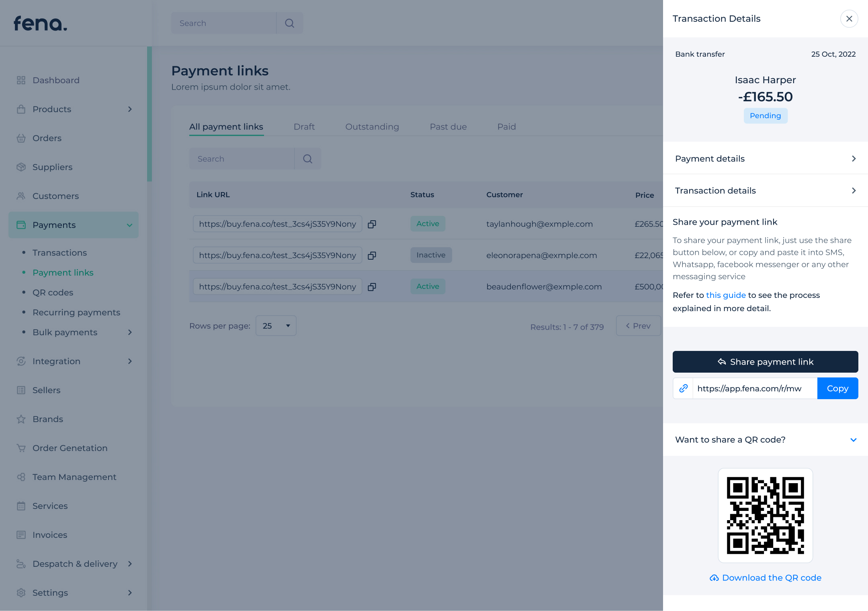Expand the Payment details section
This screenshot has height=611, width=868.
(765, 159)
